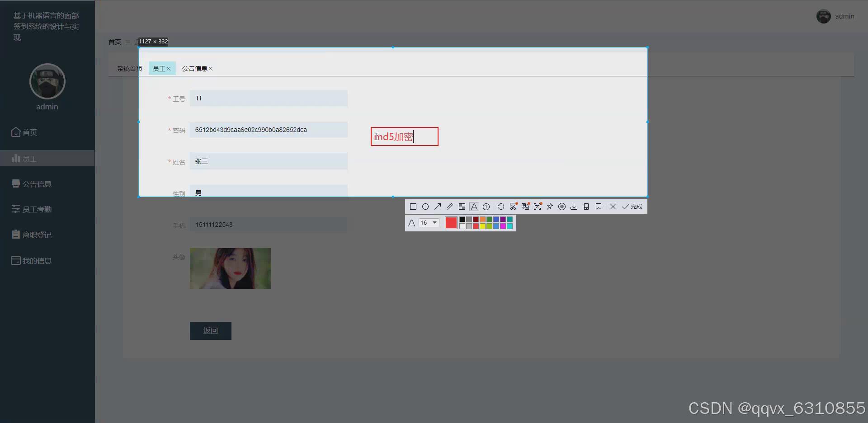The width and height of the screenshot is (868, 423).
Task: Click the md5加密 annotation text box
Action: 405,136
